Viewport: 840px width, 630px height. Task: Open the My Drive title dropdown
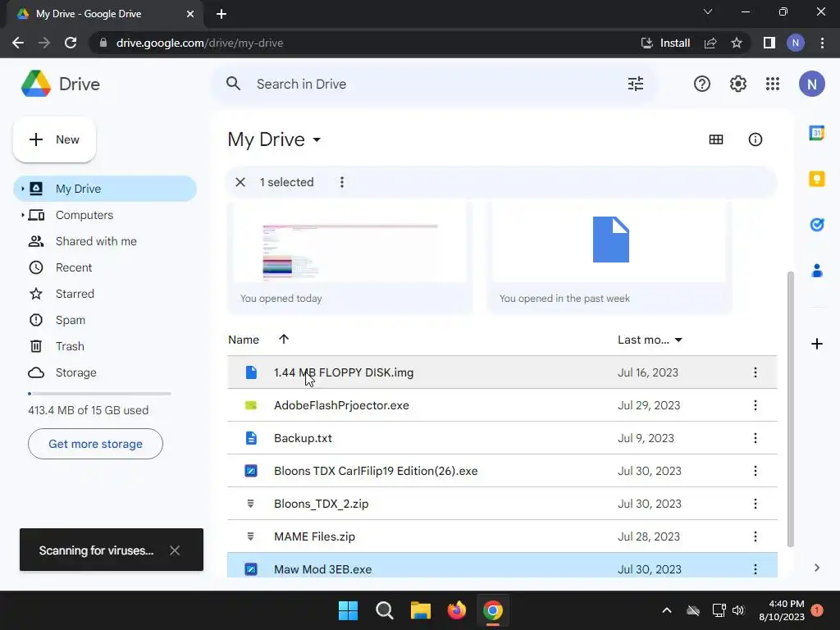[317, 139]
